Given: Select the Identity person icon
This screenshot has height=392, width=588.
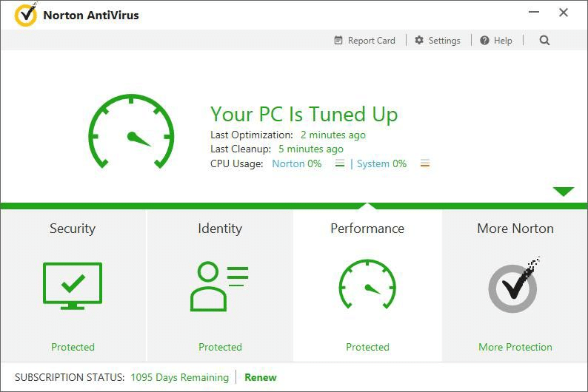Looking at the screenshot, I should click(x=219, y=286).
